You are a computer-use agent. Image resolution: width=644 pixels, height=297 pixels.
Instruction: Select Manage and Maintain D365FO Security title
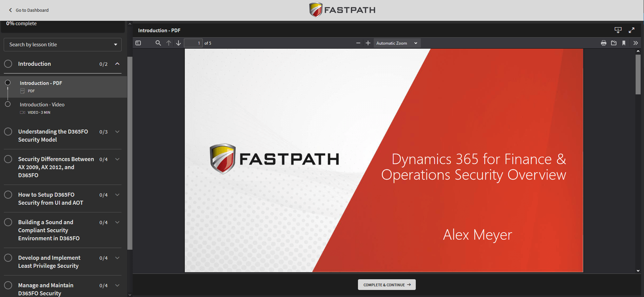[46, 289]
